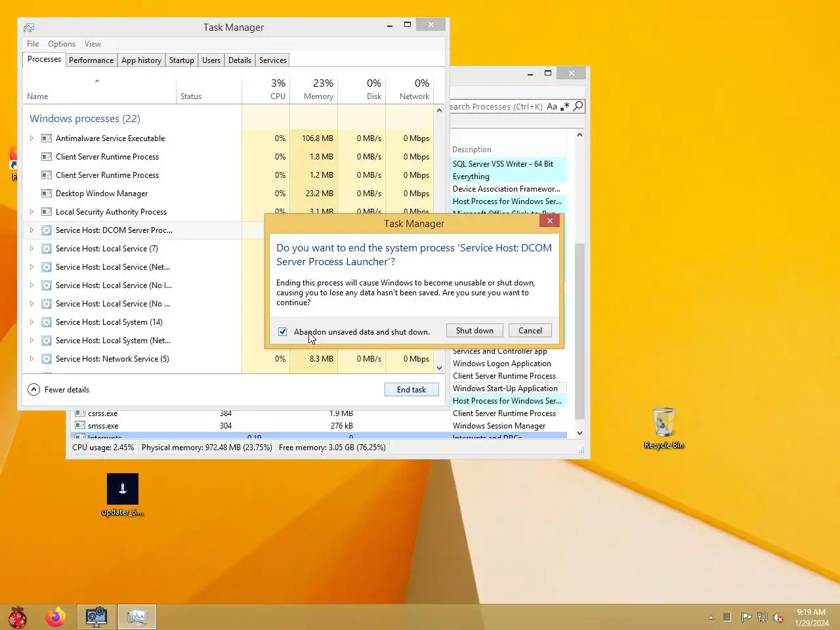Switch to the Performance tab
Screen dimensions: 840x630
[x=91, y=60]
